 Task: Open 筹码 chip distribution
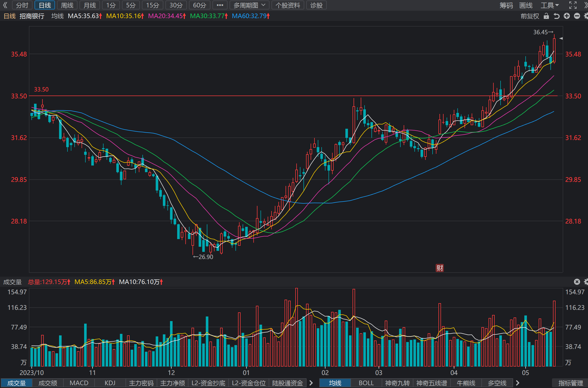click(506, 5)
